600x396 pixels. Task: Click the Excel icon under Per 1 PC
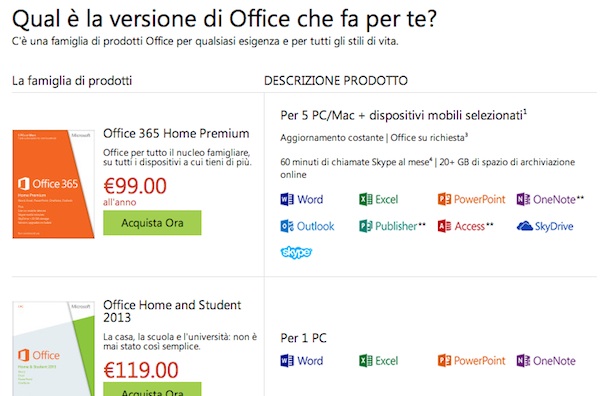coord(366,361)
